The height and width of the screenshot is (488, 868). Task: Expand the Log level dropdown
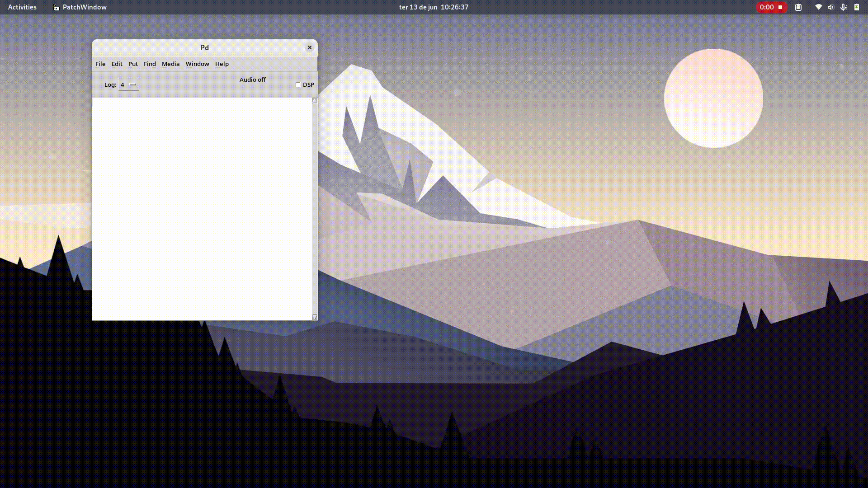(x=128, y=84)
